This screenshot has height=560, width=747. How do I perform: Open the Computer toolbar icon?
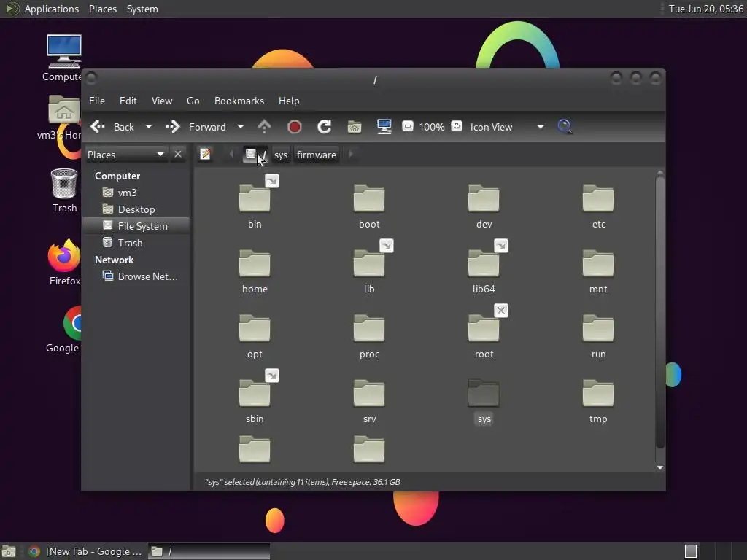pyautogui.click(x=384, y=127)
